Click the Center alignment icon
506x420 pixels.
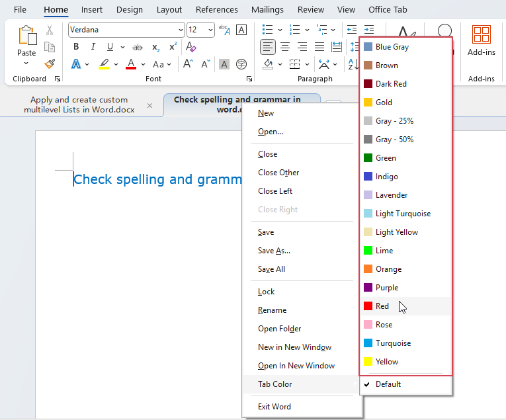285,47
